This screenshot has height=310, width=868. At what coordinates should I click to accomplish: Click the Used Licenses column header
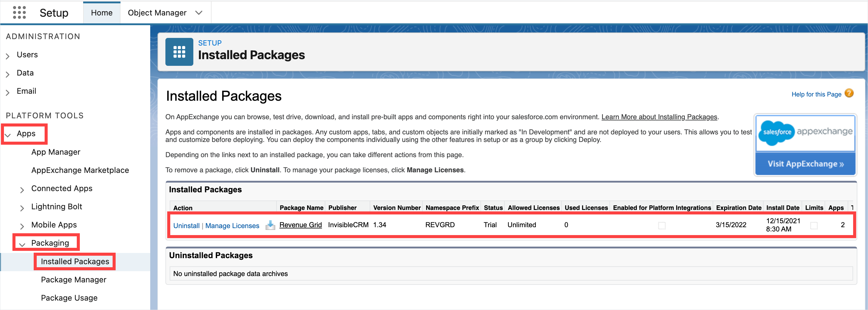pos(586,207)
